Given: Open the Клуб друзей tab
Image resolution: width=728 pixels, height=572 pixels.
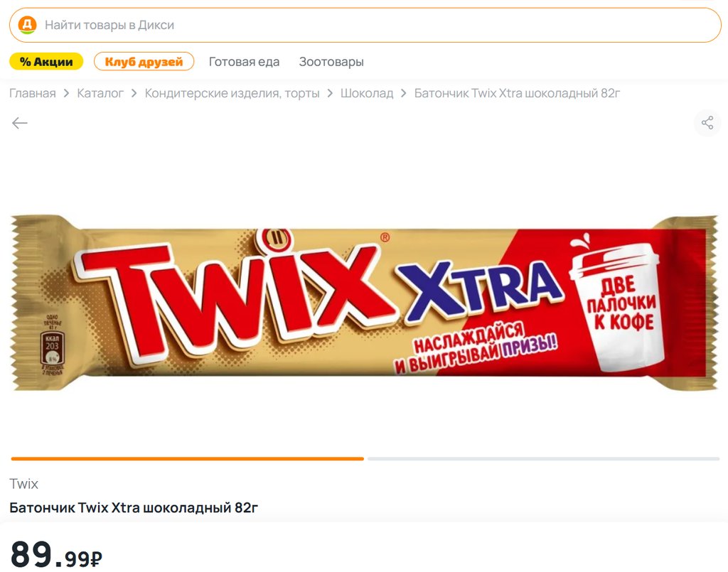Looking at the screenshot, I should [x=144, y=62].
